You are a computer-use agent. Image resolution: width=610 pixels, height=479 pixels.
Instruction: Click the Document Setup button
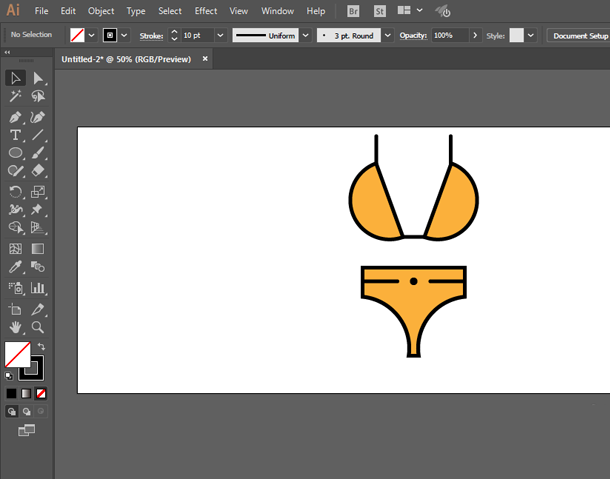579,35
